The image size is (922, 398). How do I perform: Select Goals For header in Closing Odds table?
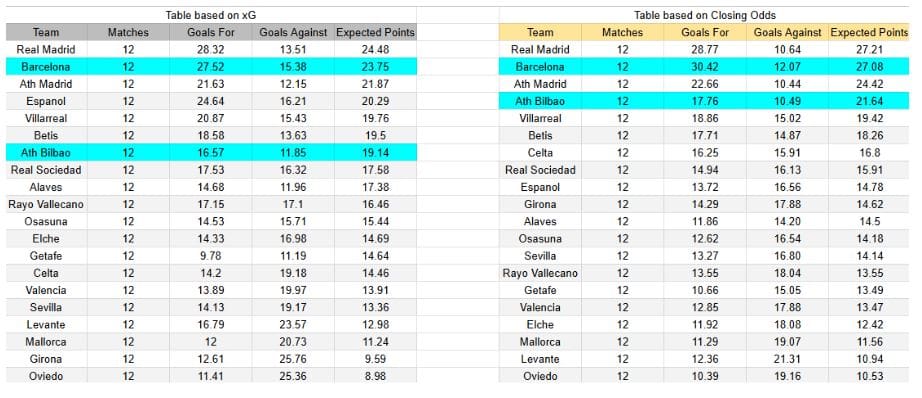(704, 32)
